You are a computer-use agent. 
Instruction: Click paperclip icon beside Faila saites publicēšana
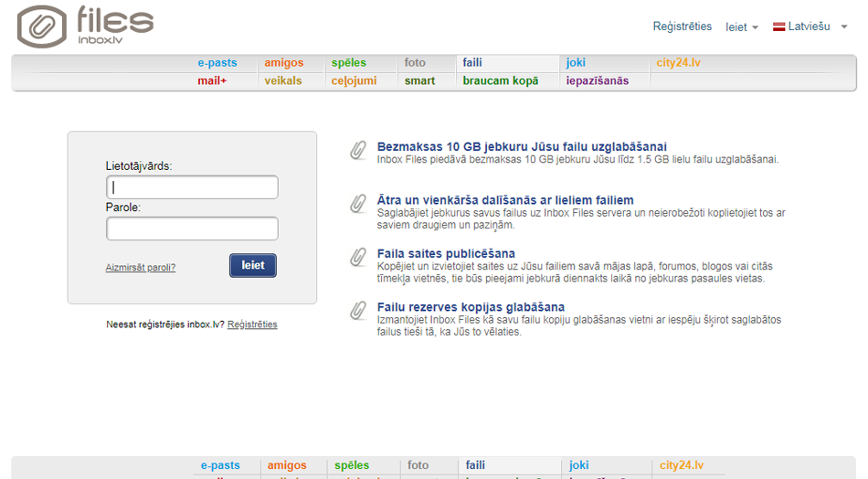358,257
